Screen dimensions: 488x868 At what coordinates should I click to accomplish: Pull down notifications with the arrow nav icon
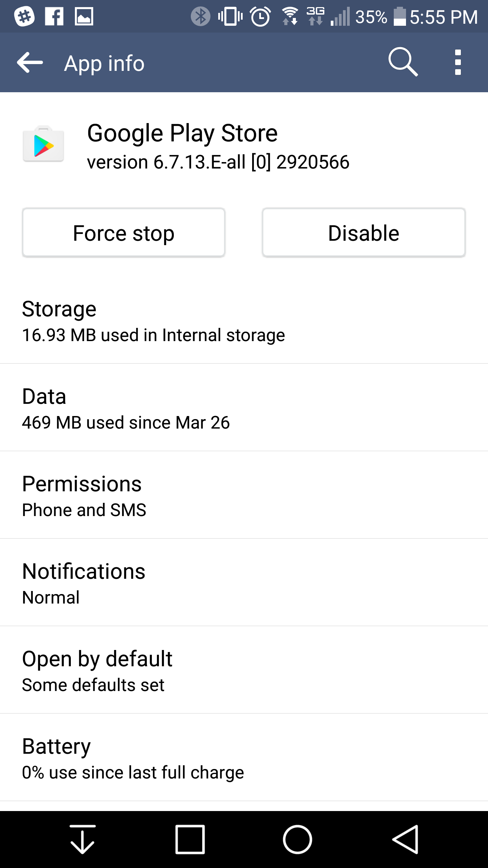point(82,839)
